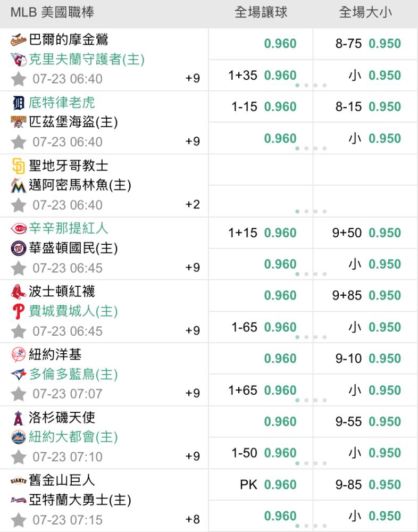Select the 全場大小 column header
The image size is (418, 532).
coord(365,13)
